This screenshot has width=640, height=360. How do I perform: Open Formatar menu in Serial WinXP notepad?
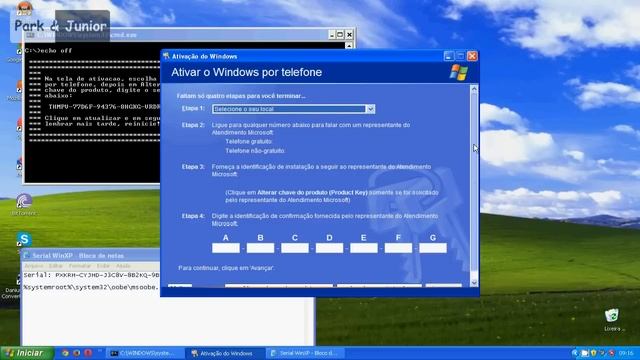pos(80,266)
